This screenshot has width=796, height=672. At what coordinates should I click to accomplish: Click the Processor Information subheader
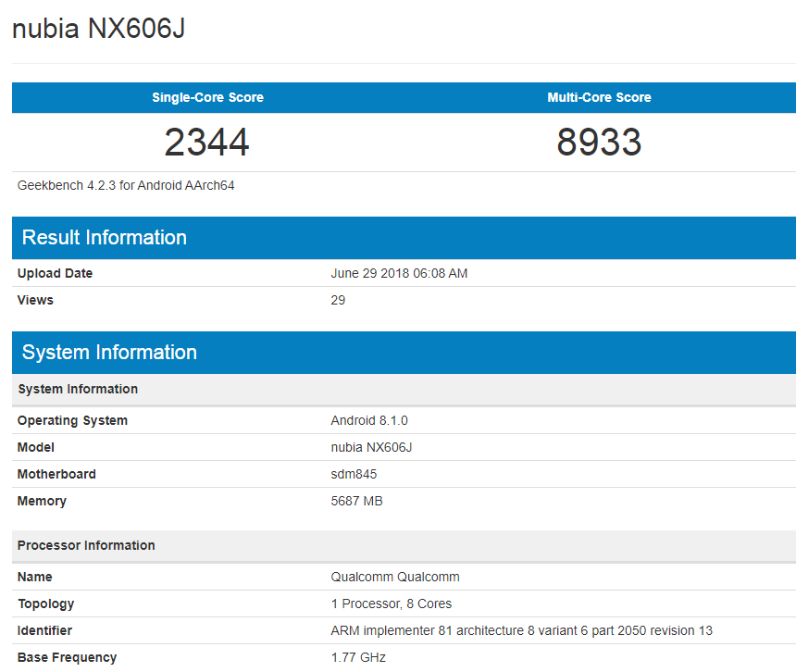tap(86, 545)
